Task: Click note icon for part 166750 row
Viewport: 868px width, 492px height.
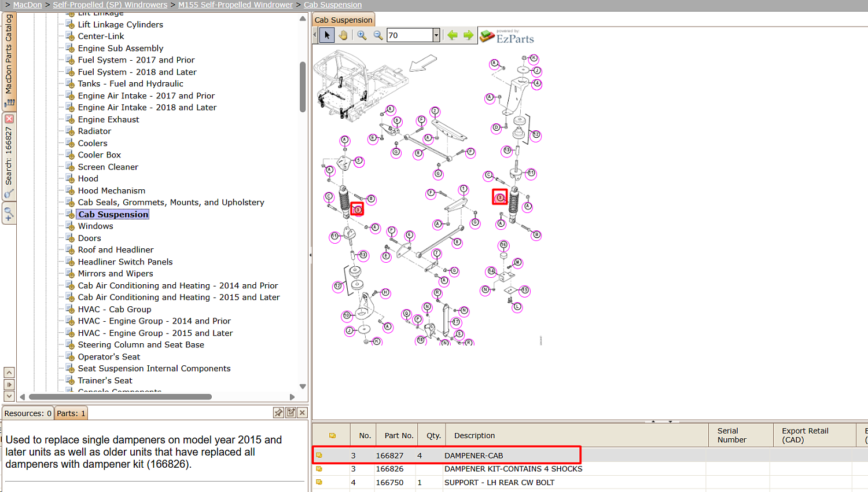Action: pos(319,482)
